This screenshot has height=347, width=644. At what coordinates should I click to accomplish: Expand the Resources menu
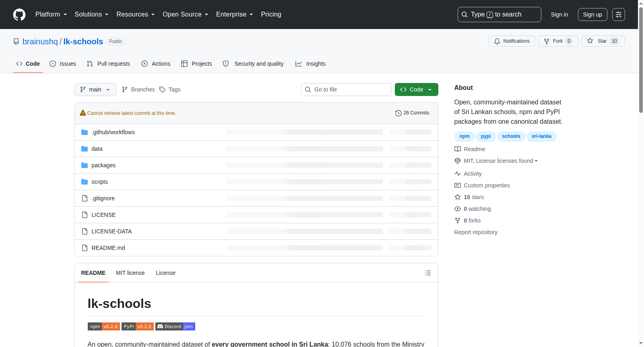(136, 15)
